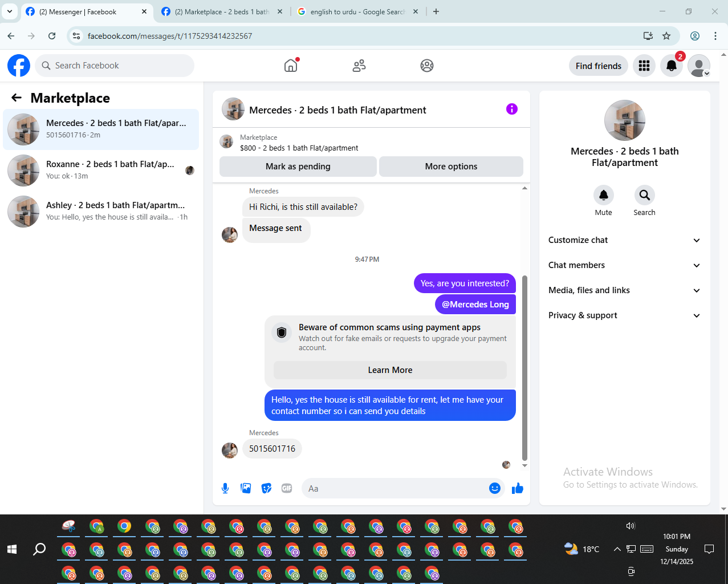View site information icon in address bar
Viewport: 728px width, 584px height.
[x=76, y=36]
